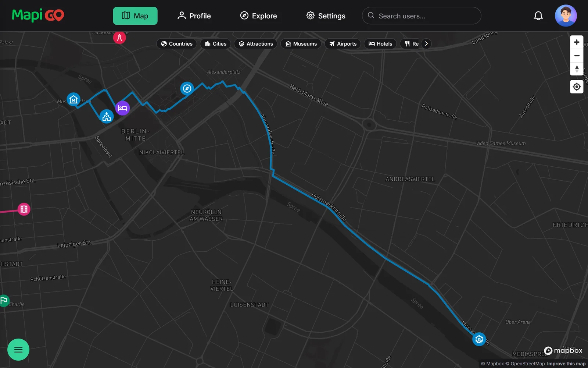Open the green hamburger menu button
This screenshot has height=368, width=588.
pyautogui.click(x=18, y=350)
